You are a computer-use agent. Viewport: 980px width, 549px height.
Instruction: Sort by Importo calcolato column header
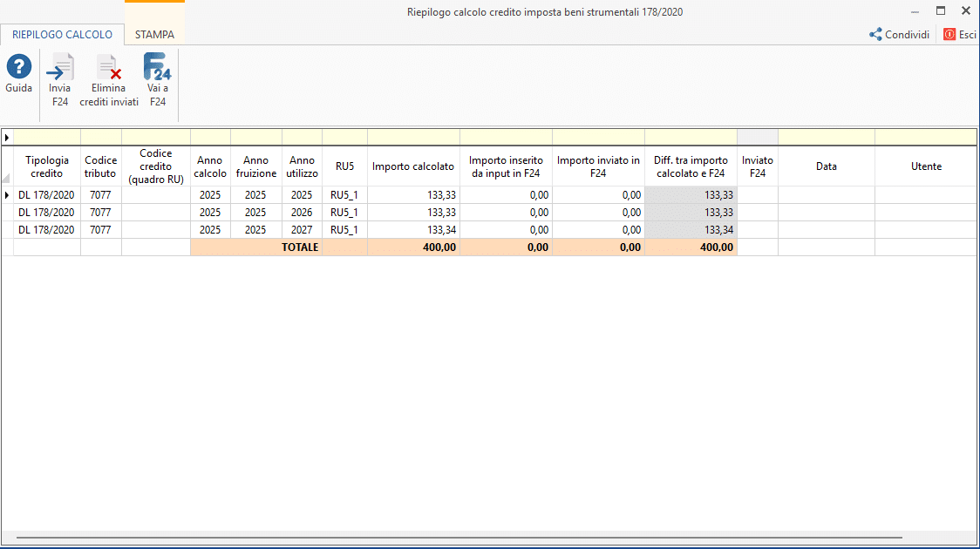(413, 166)
